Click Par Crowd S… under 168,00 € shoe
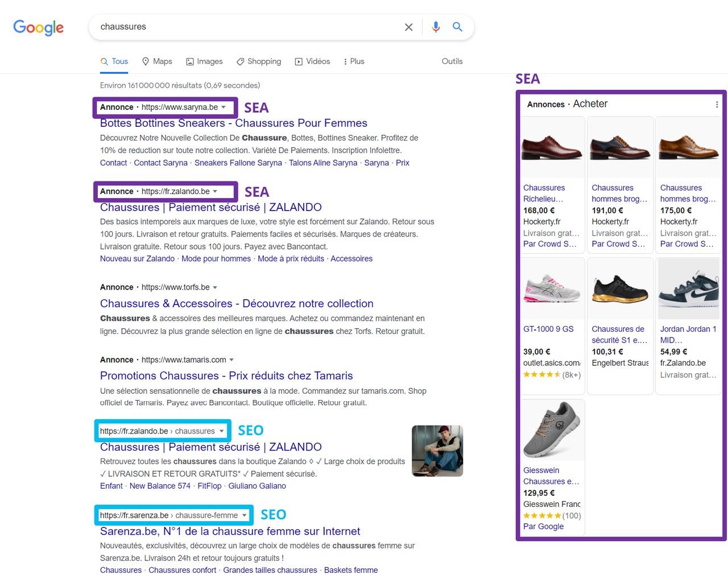This screenshot has width=728, height=586. 550,244
